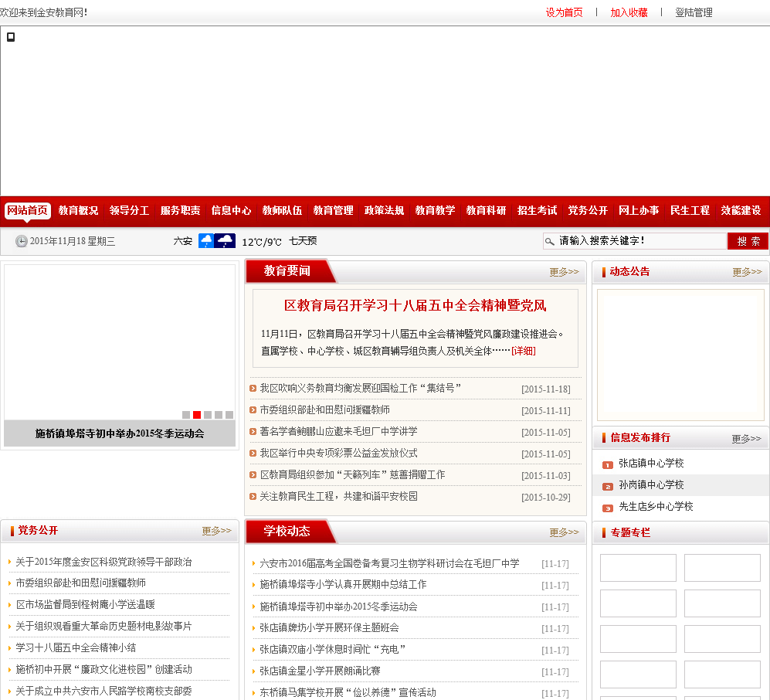Open the 党务公开 nav item
The width and height of the screenshot is (770, 700).
(x=588, y=211)
